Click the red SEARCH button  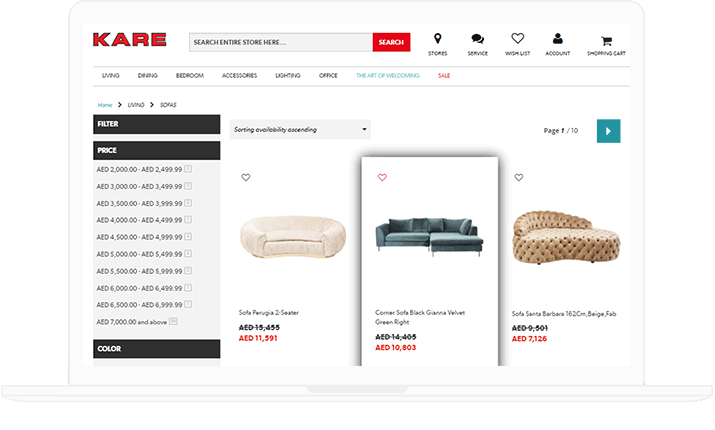click(x=391, y=42)
